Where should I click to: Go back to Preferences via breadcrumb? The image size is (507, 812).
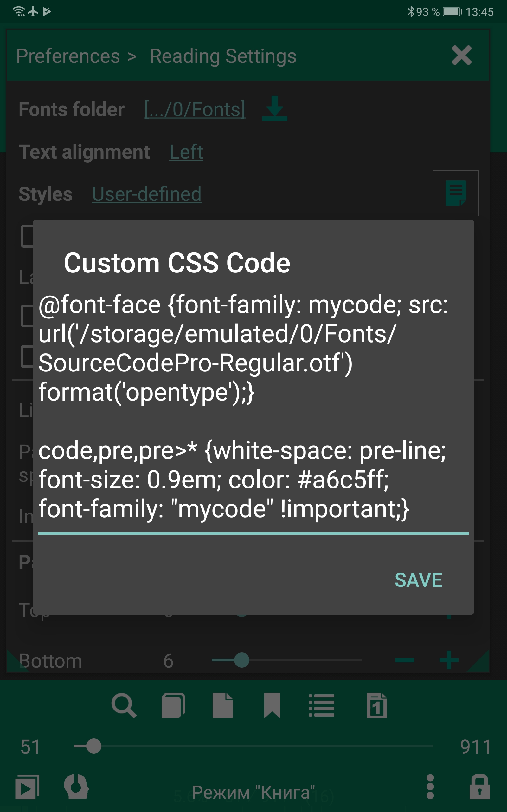tap(68, 56)
